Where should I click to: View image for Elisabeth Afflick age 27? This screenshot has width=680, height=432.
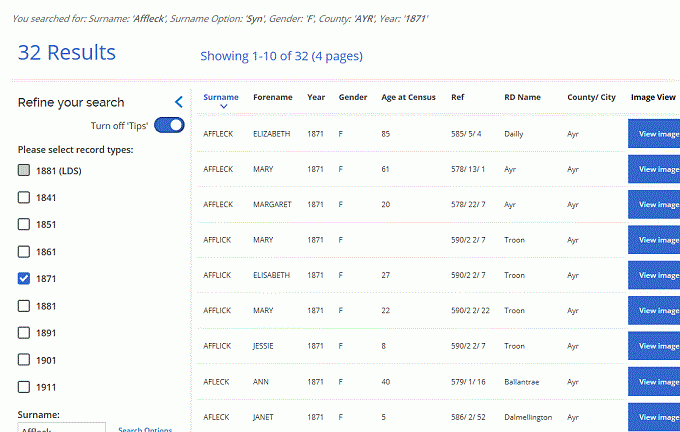654,275
